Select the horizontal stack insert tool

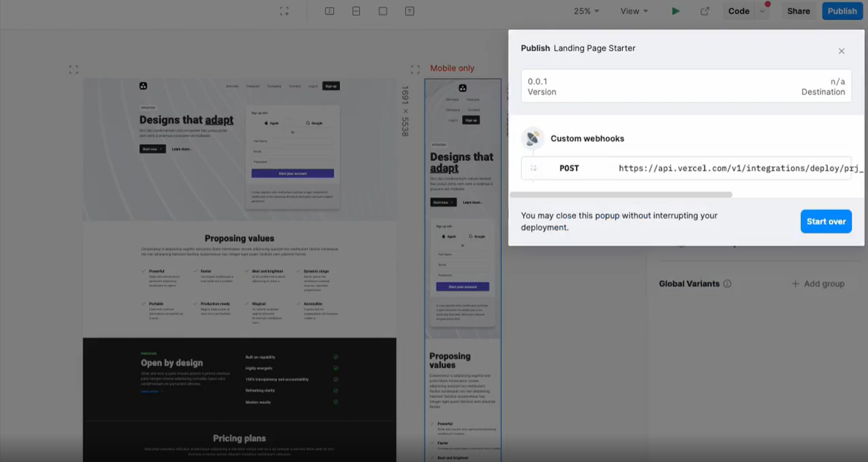tap(330, 11)
